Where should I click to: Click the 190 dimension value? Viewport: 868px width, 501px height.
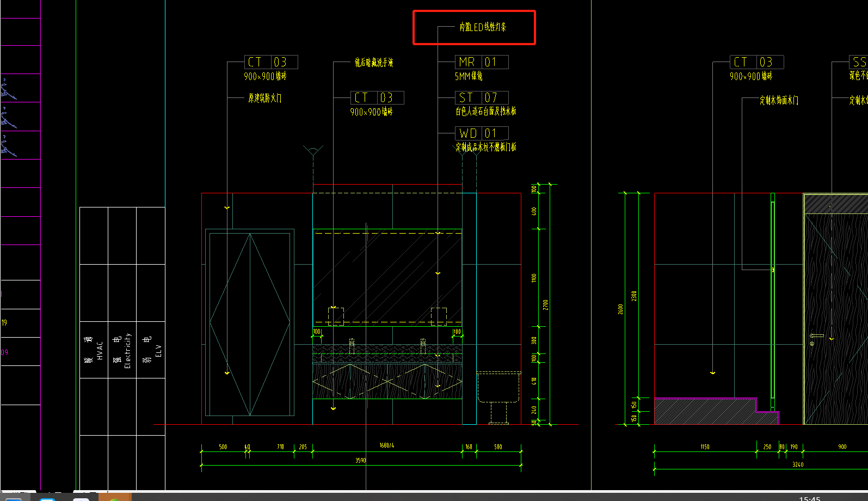(794, 447)
